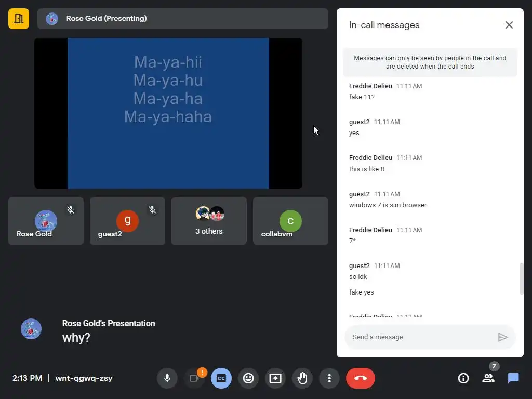The width and height of the screenshot is (532, 399).
Task: Click the Rose Gold avatar in header bar
Action: tap(52, 19)
